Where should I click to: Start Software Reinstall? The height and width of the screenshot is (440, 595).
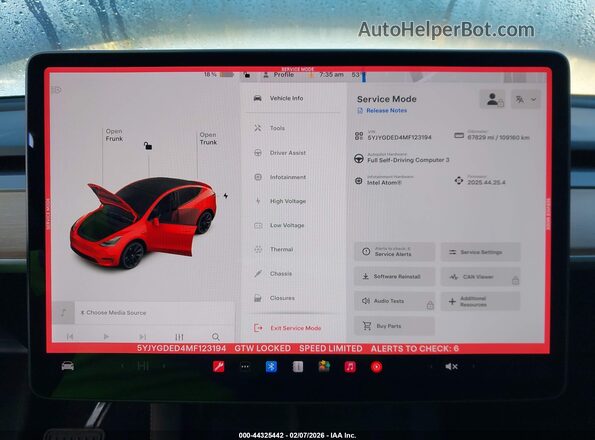[394, 277]
